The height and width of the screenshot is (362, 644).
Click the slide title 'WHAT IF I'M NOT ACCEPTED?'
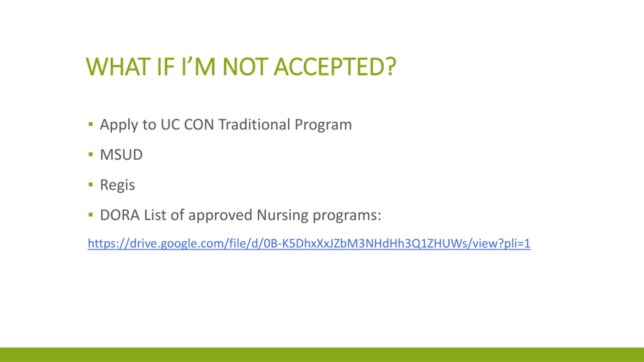(x=241, y=67)
